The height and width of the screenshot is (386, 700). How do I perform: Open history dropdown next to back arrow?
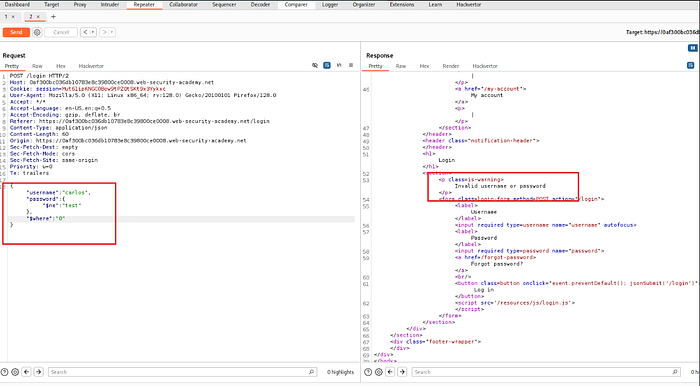93,32
